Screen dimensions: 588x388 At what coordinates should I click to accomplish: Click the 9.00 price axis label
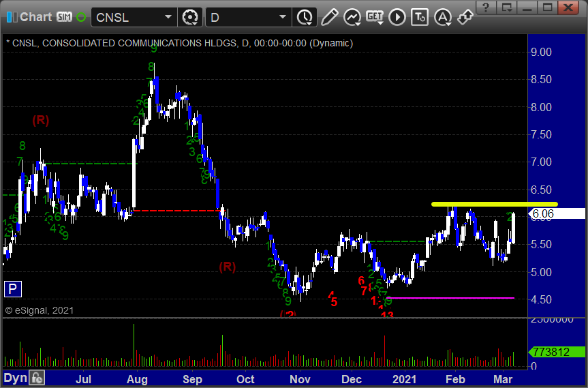pyautogui.click(x=542, y=52)
